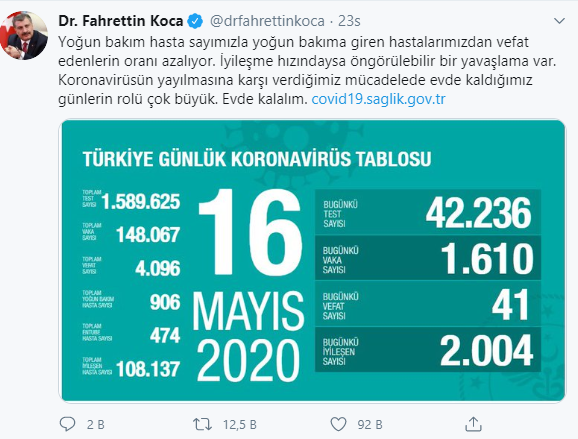Click the Dr. Fahrettin Koca display name
Screen dimensions: 578x439
(x=121, y=21)
